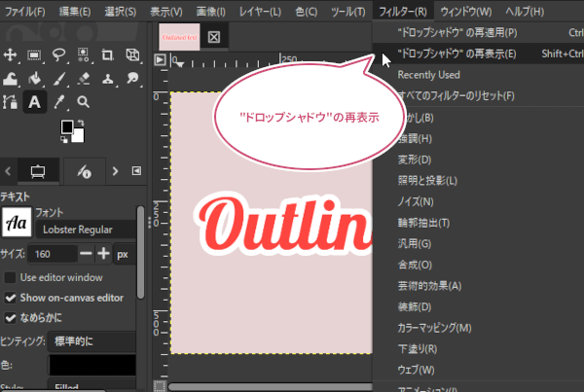The image size is (584, 392).
Task: Select the Paintbrush tool
Action: (59, 79)
